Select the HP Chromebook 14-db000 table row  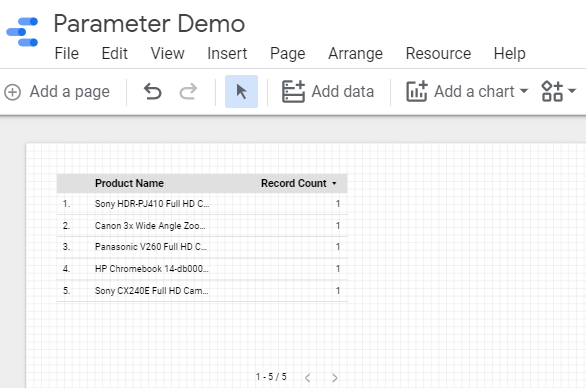click(202, 269)
